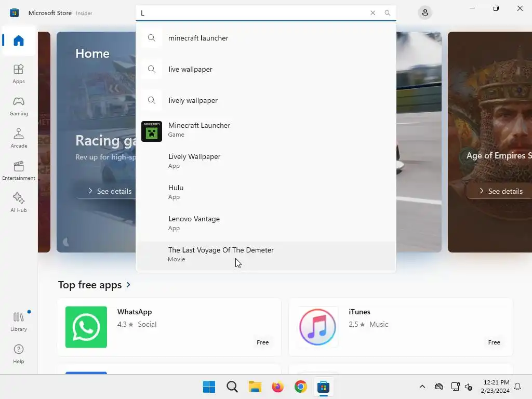Show hidden system tray icons
This screenshot has height=399, width=532.
coord(422,387)
